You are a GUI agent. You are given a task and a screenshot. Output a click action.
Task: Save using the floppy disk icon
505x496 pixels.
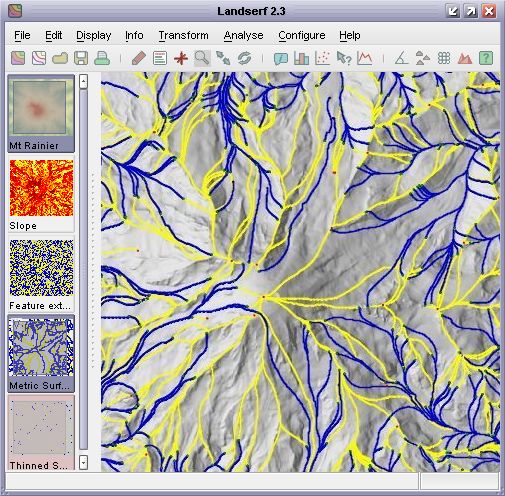click(x=81, y=58)
